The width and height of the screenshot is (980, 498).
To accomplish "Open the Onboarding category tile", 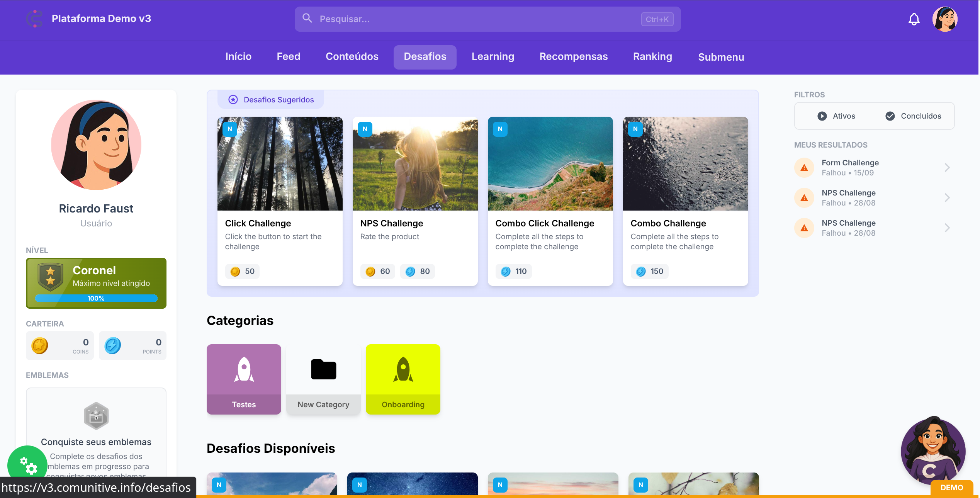I will click(x=403, y=379).
